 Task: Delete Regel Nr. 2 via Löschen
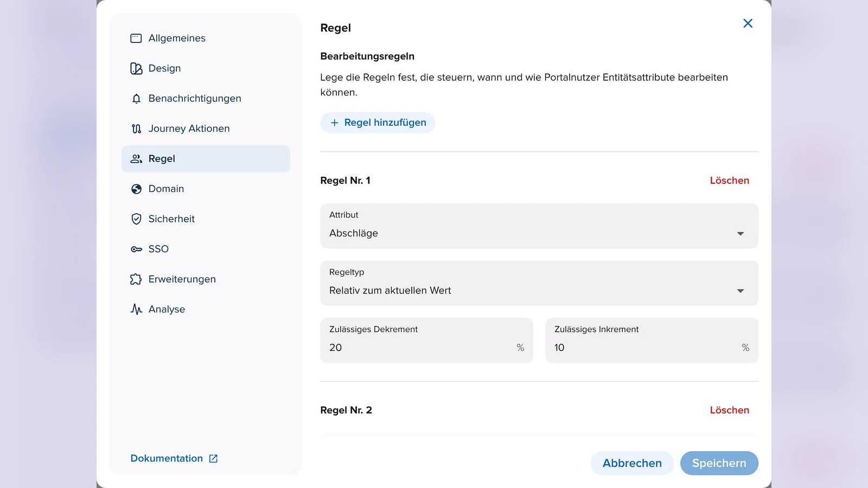pos(729,410)
